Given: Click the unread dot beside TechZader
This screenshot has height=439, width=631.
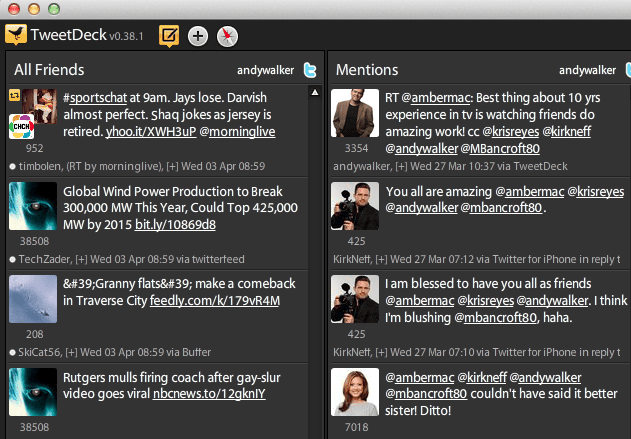Looking at the screenshot, I should point(12,260).
